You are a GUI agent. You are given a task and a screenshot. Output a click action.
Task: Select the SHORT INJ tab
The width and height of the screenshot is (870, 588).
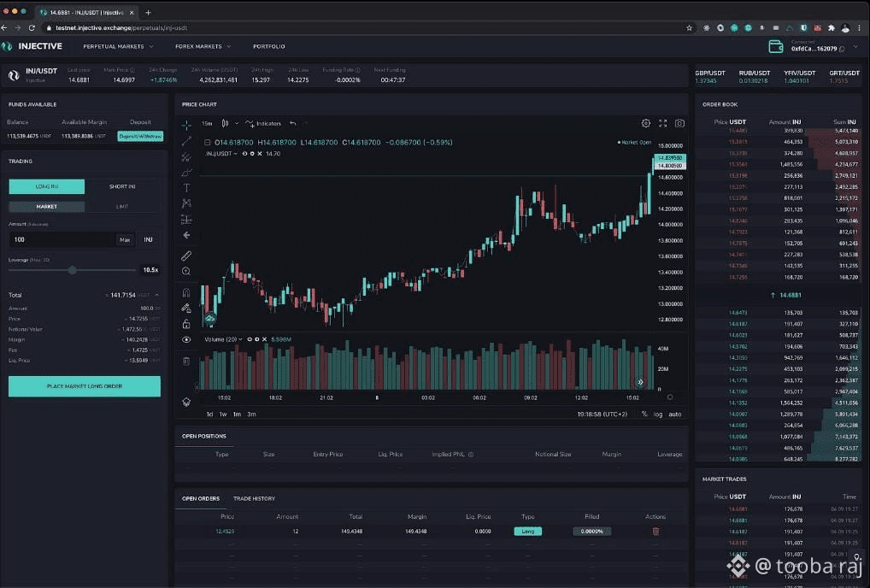(122, 186)
